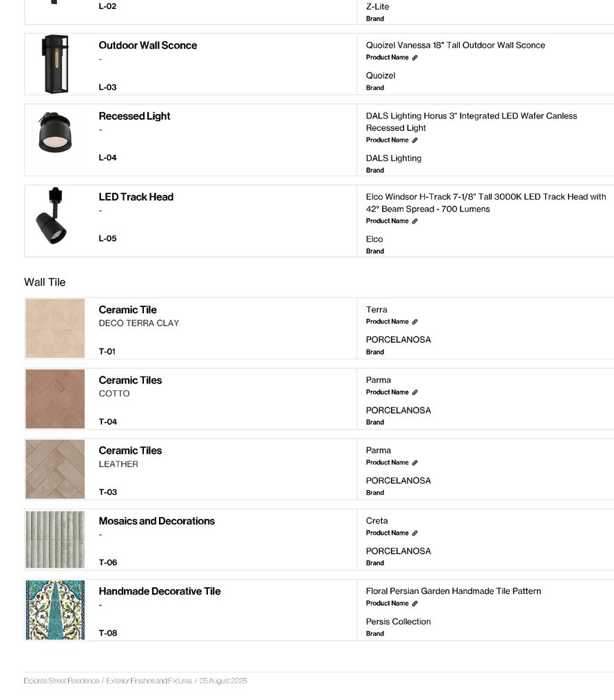Screen dimensions: 614x700
Task: Open link icon under Creta product name
Action: (x=414, y=533)
